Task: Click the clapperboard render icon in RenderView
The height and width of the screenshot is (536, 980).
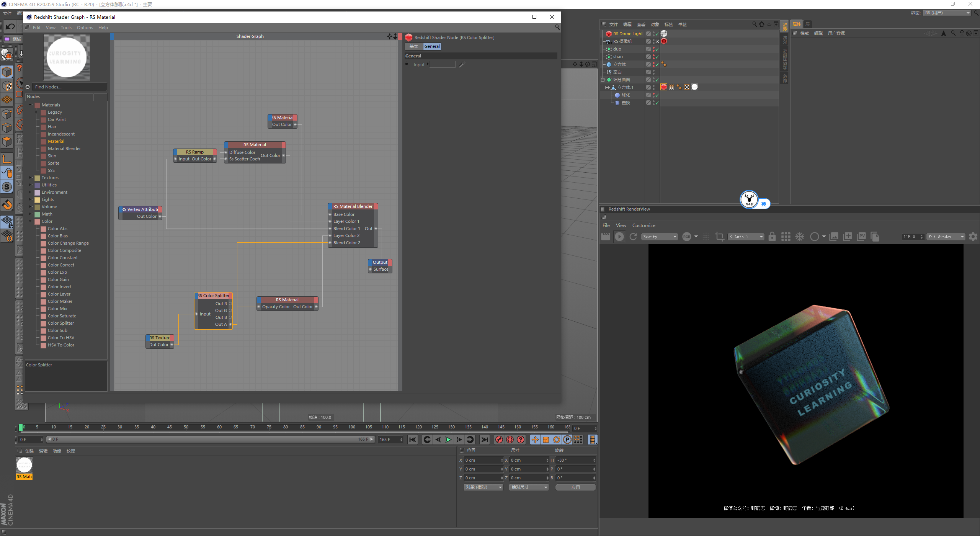Action: click(x=605, y=237)
